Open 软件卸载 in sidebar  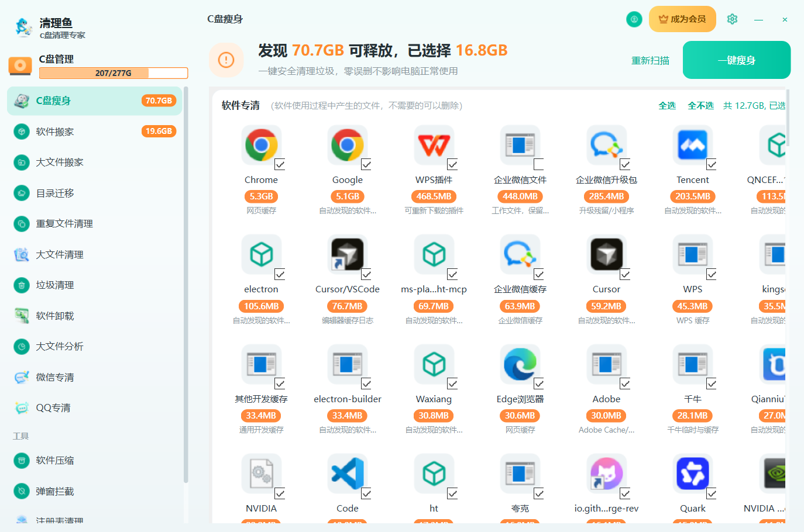[95, 316]
